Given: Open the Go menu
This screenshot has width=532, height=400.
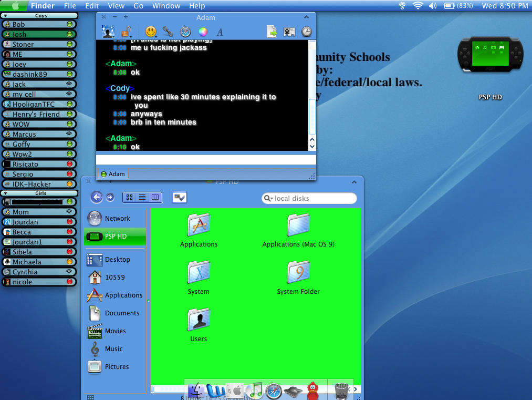Looking at the screenshot, I should click(x=139, y=6).
